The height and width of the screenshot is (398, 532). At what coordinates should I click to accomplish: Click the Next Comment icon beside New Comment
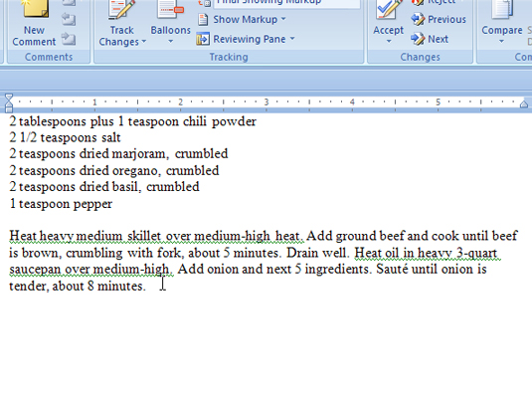coord(69,39)
